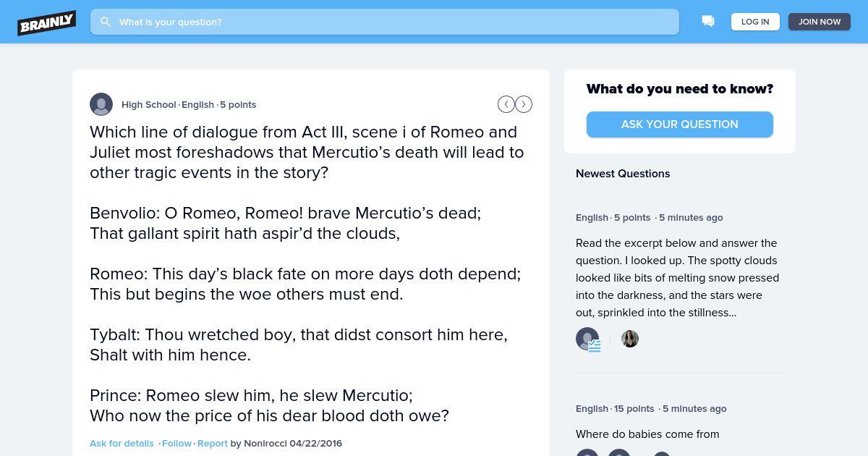Image resolution: width=868 pixels, height=456 pixels.
Task: Click English label on first newest question
Action: point(592,217)
